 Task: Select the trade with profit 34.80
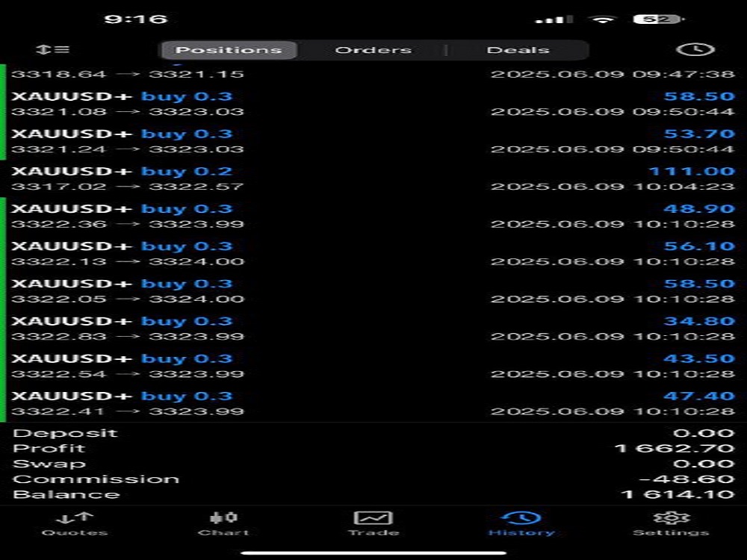tap(373, 329)
